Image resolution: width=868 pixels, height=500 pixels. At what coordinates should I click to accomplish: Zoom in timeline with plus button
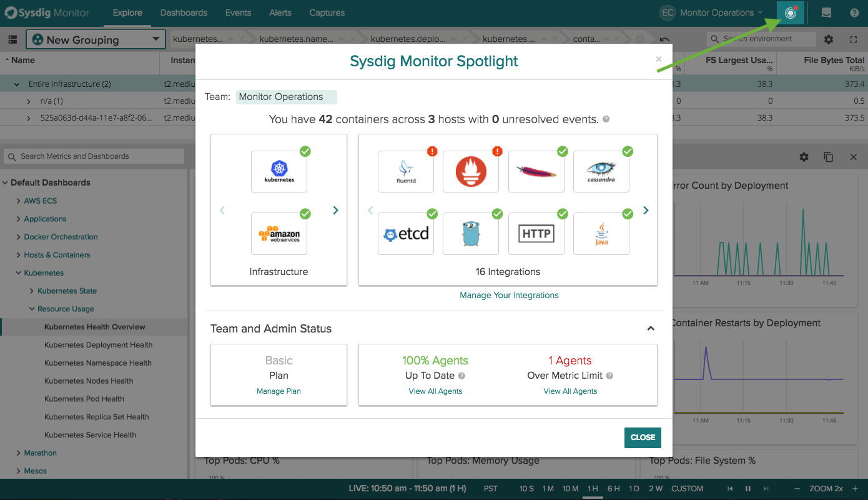pyautogui.click(x=856, y=489)
